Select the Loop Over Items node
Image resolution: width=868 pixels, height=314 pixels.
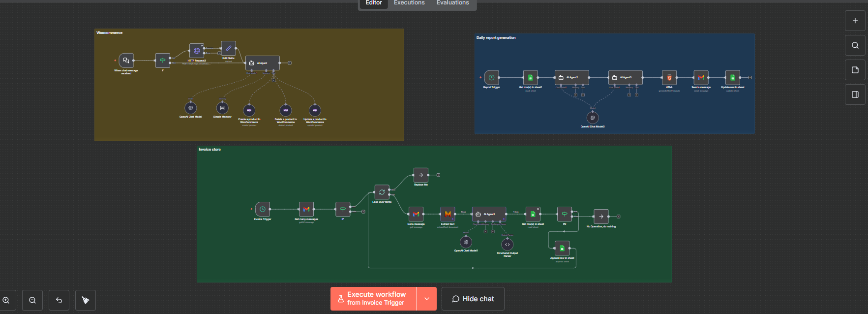(382, 192)
